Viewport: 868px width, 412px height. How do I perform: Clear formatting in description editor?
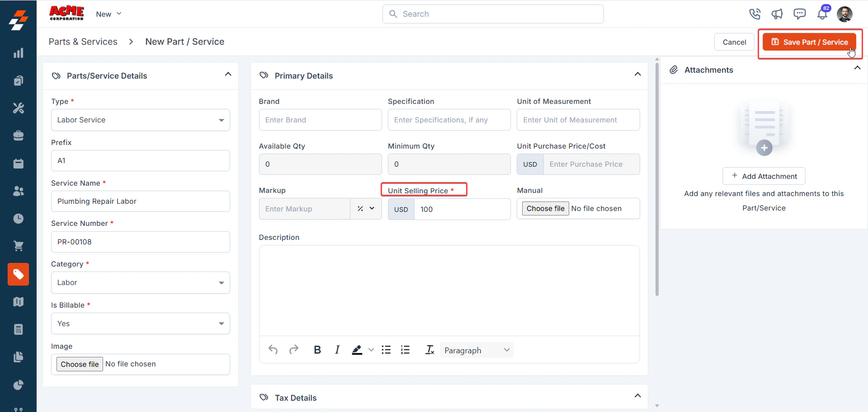(x=429, y=350)
